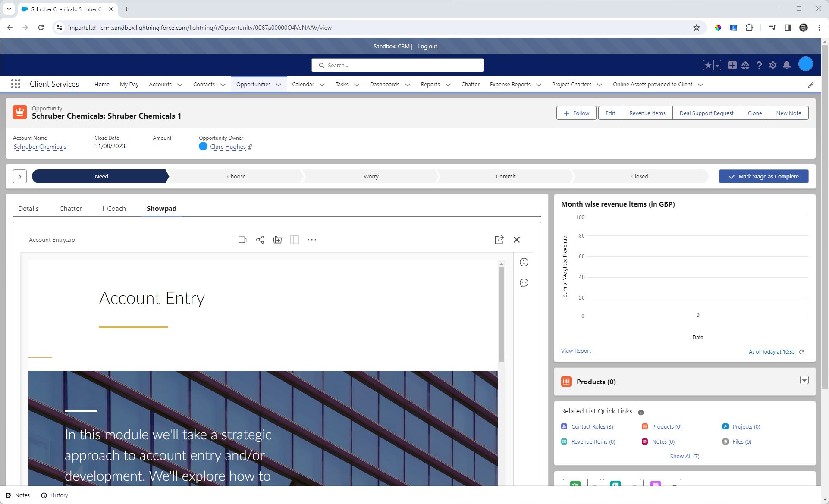Open the Setup gear icon

coord(773,65)
